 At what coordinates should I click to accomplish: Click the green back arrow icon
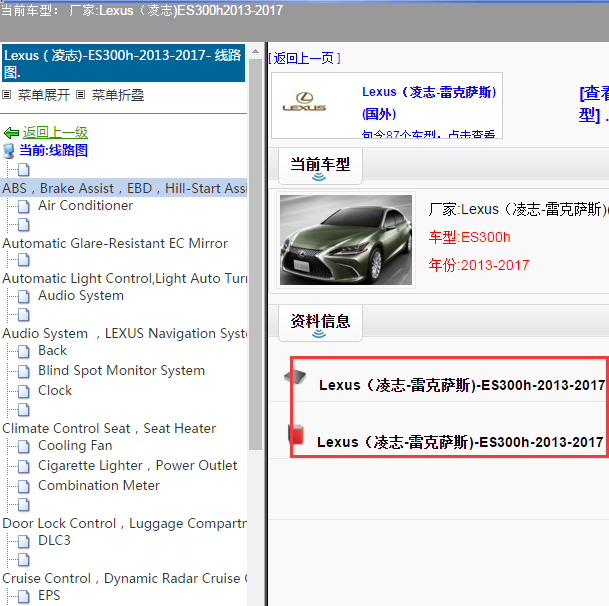tap(11, 133)
